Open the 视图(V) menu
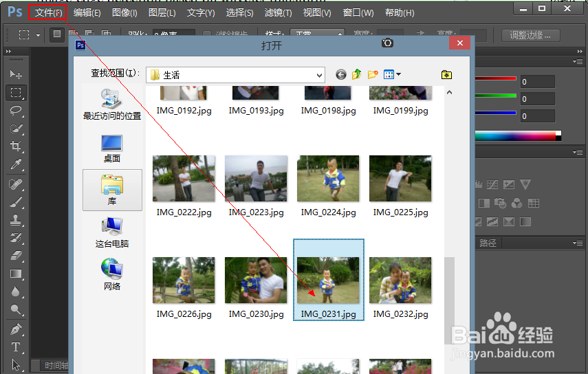The image size is (588, 374). pos(317,13)
